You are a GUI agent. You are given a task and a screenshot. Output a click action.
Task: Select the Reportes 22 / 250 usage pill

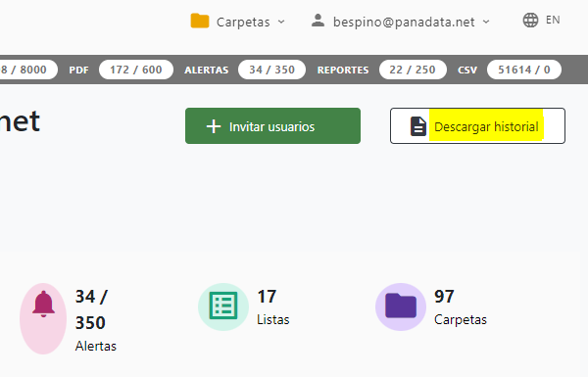(413, 70)
